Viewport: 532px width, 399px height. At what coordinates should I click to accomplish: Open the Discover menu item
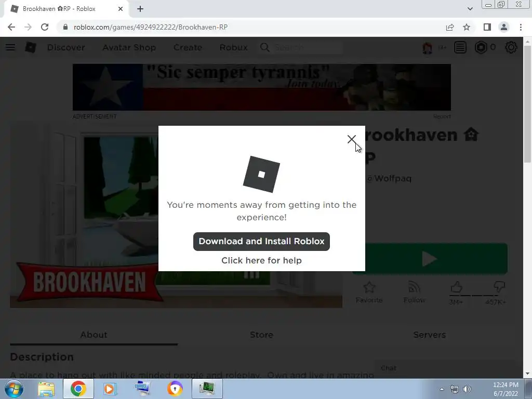coord(66,47)
